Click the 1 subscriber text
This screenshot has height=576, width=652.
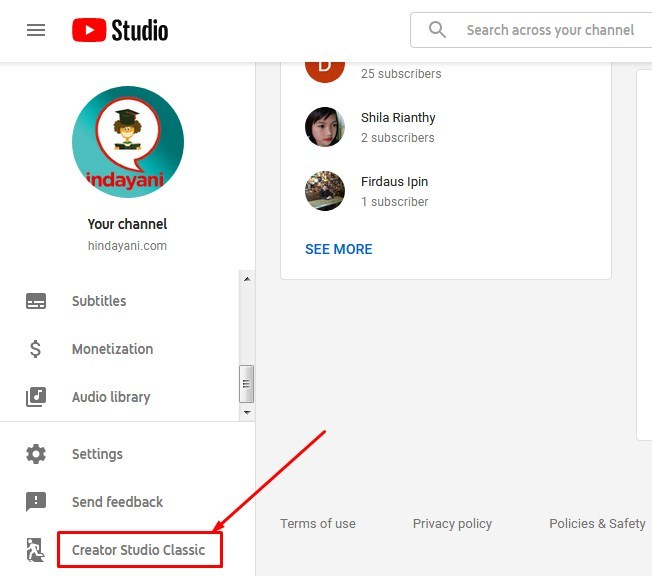394,202
